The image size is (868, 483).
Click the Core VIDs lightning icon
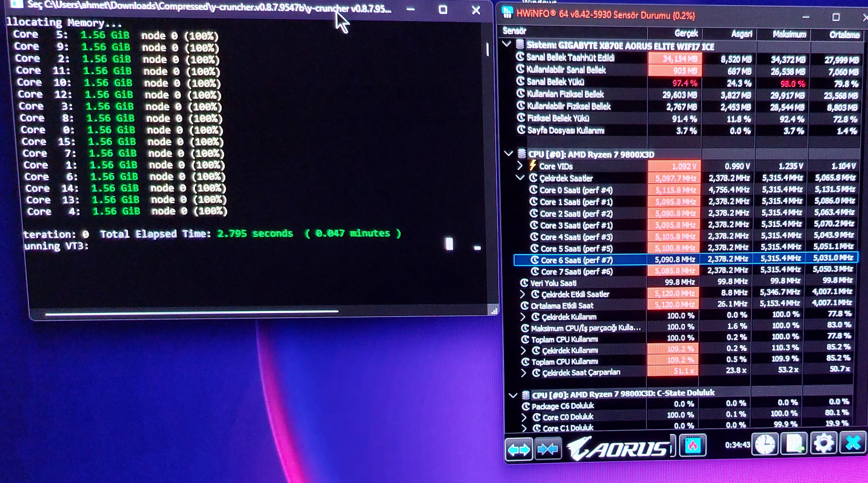(533, 166)
